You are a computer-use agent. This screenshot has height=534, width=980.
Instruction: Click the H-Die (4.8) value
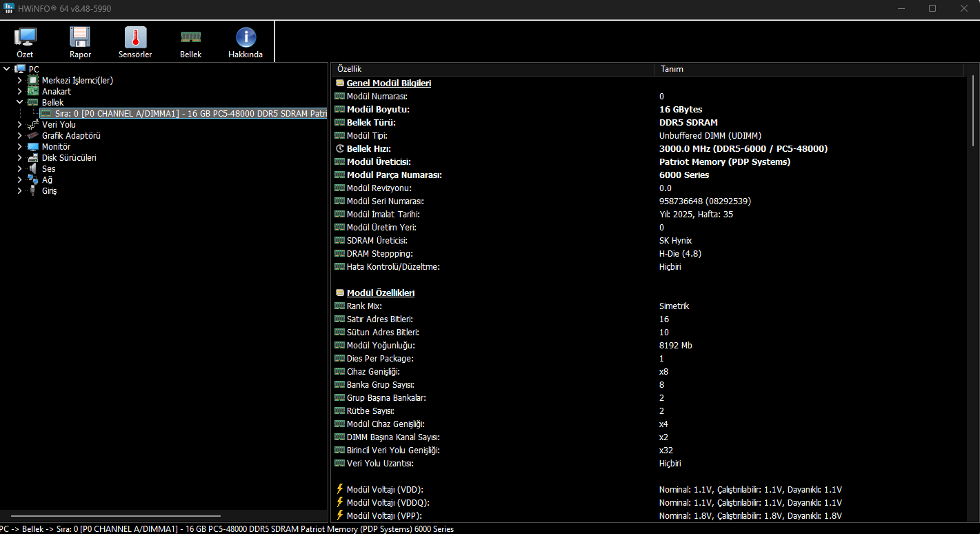(680, 253)
